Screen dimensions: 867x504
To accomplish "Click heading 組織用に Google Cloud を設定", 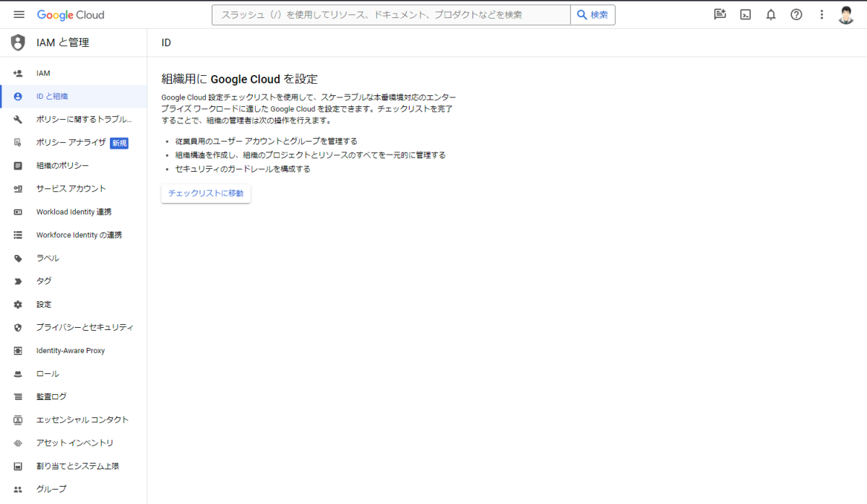I will pos(239,79).
